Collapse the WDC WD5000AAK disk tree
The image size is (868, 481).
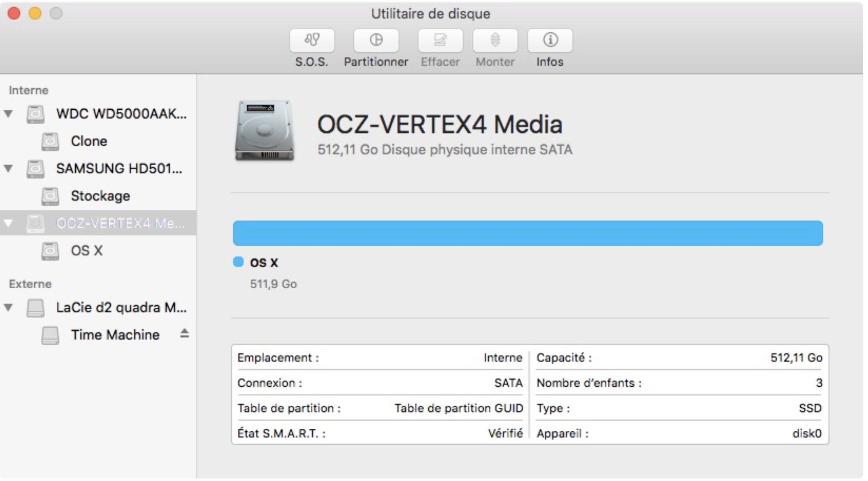coord(9,114)
